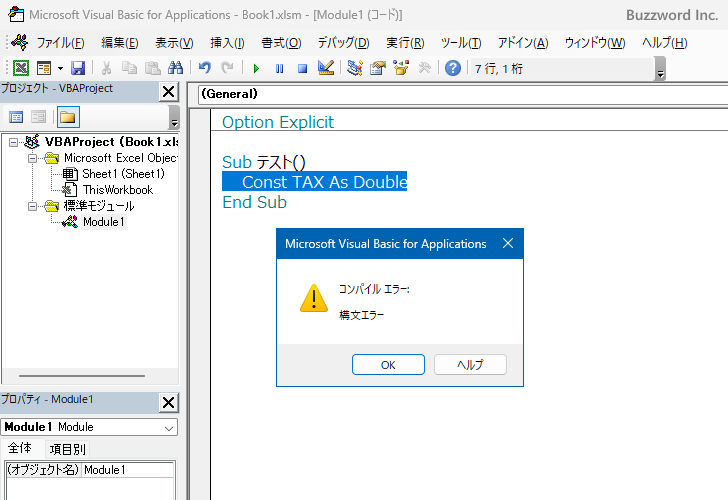Open the ヘルプ(H) menu
Viewport: 728px width, 500px height.
pyautogui.click(x=664, y=43)
